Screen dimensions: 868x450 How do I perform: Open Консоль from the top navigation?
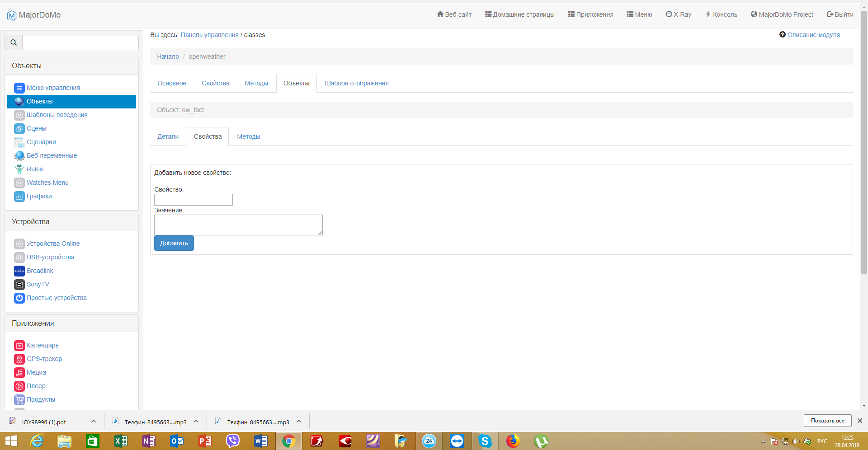pyautogui.click(x=721, y=14)
